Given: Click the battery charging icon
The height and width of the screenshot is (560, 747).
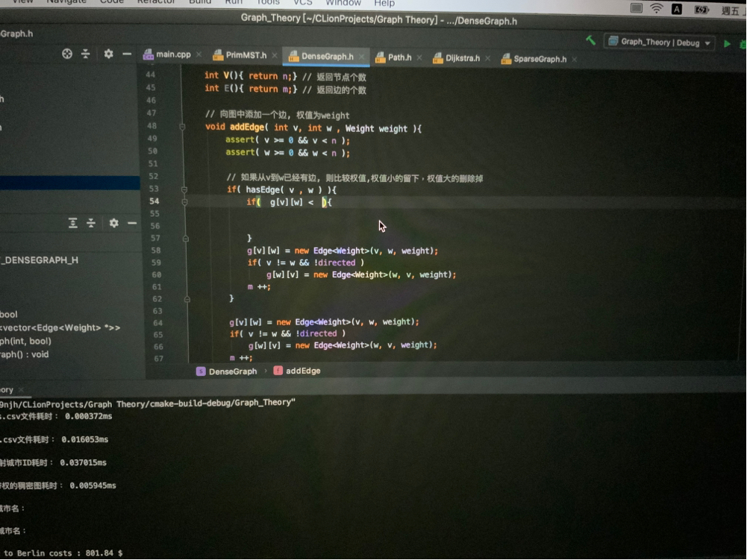Looking at the screenshot, I should (701, 10).
